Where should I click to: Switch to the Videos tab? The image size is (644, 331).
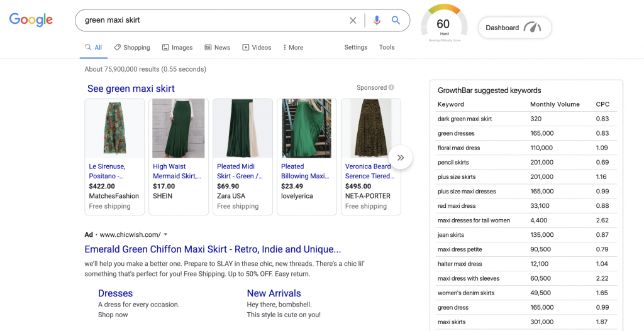pos(257,48)
